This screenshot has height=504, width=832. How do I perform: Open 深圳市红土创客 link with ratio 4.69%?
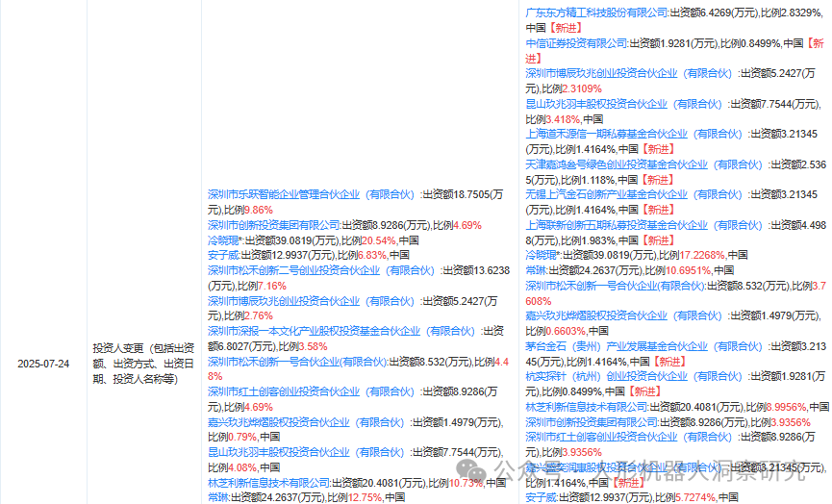click(311, 391)
